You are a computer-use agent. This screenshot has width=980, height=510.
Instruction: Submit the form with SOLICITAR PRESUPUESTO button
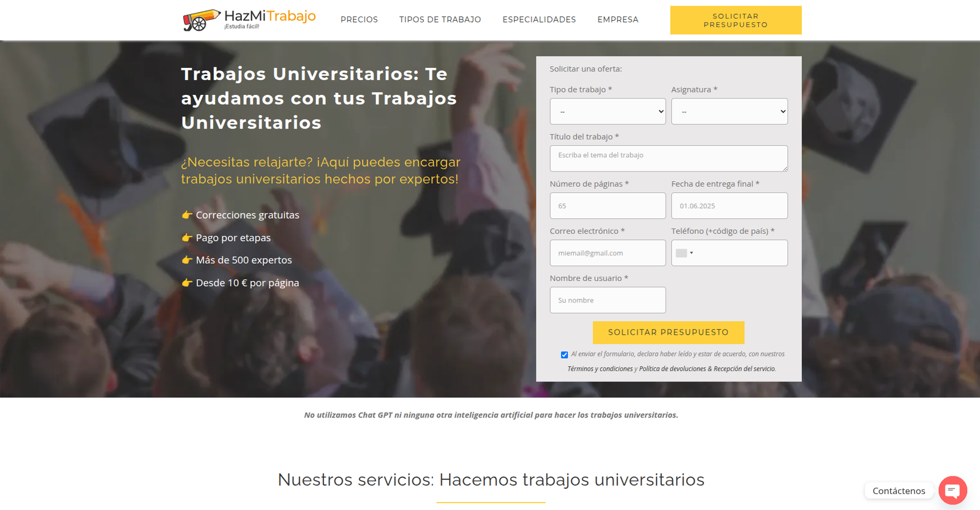668,332
